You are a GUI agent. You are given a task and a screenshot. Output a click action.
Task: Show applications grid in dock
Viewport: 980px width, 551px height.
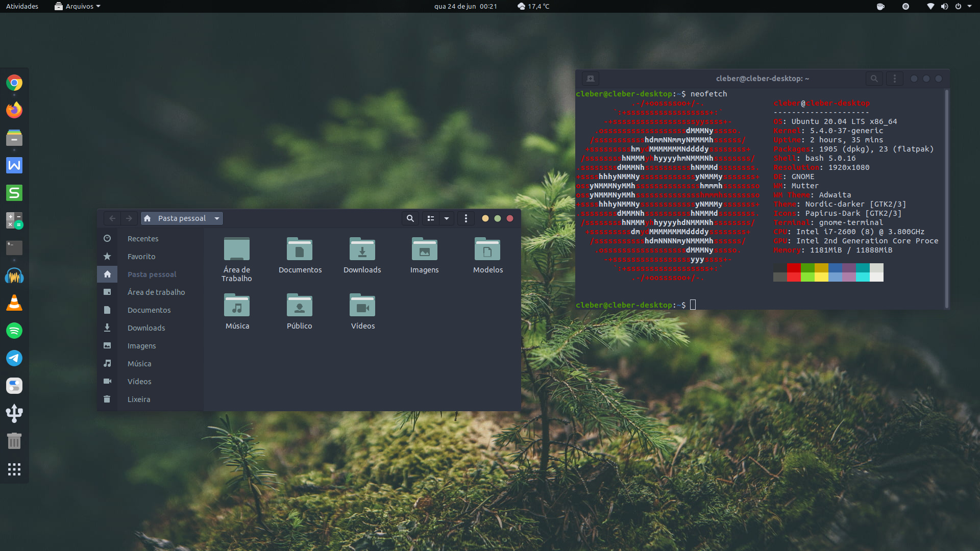point(14,469)
